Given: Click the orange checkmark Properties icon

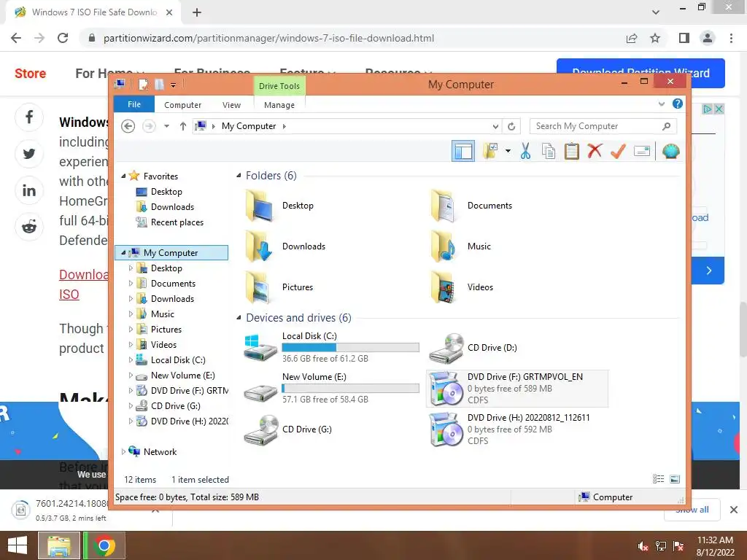Looking at the screenshot, I should tap(618, 152).
